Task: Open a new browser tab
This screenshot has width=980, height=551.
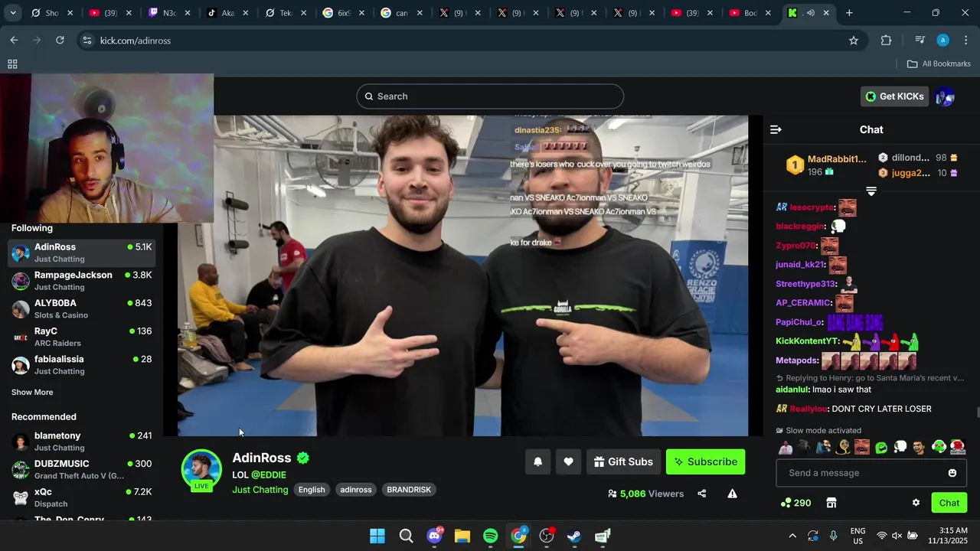Action: (849, 13)
